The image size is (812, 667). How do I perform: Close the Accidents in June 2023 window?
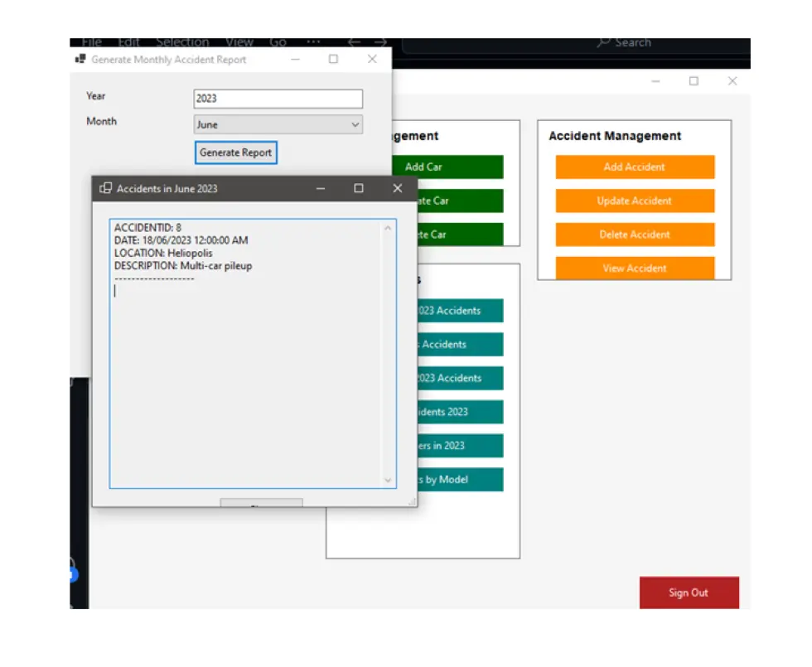(397, 189)
